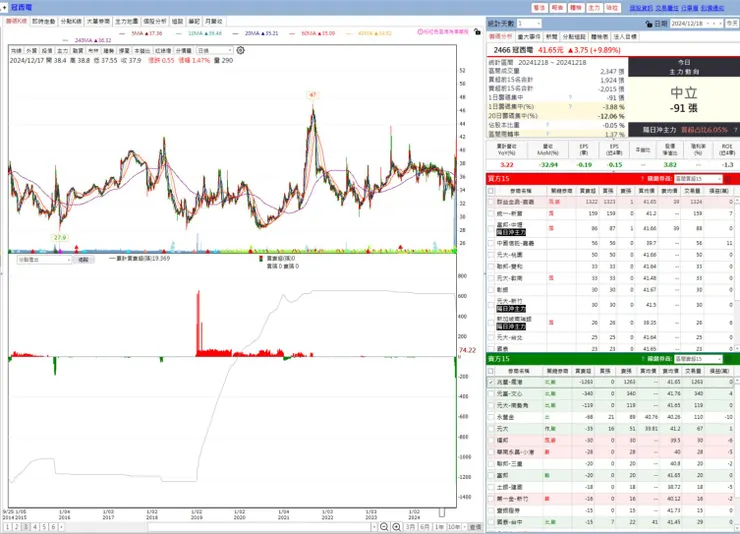The height and width of the screenshot is (534, 740).
Task: Tick the checkbox for 凱基-台北 first buyer row
Action: click(x=491, y=202)
